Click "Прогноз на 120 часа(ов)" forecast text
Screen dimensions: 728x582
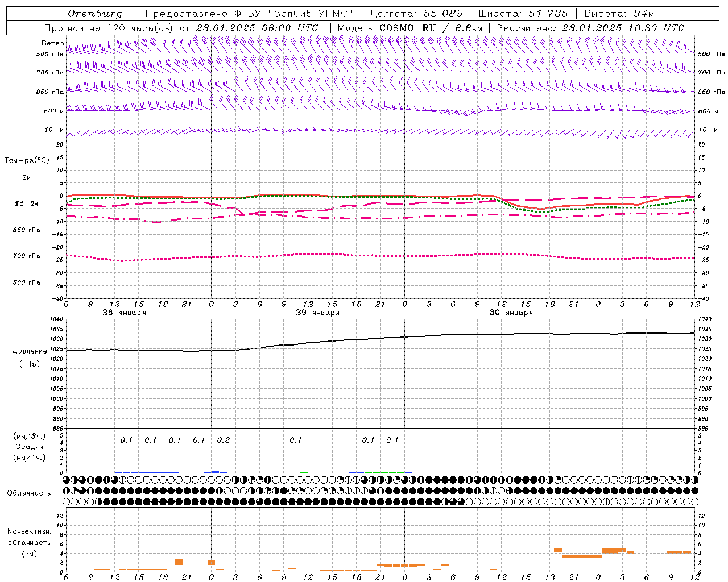pos(109,28)
